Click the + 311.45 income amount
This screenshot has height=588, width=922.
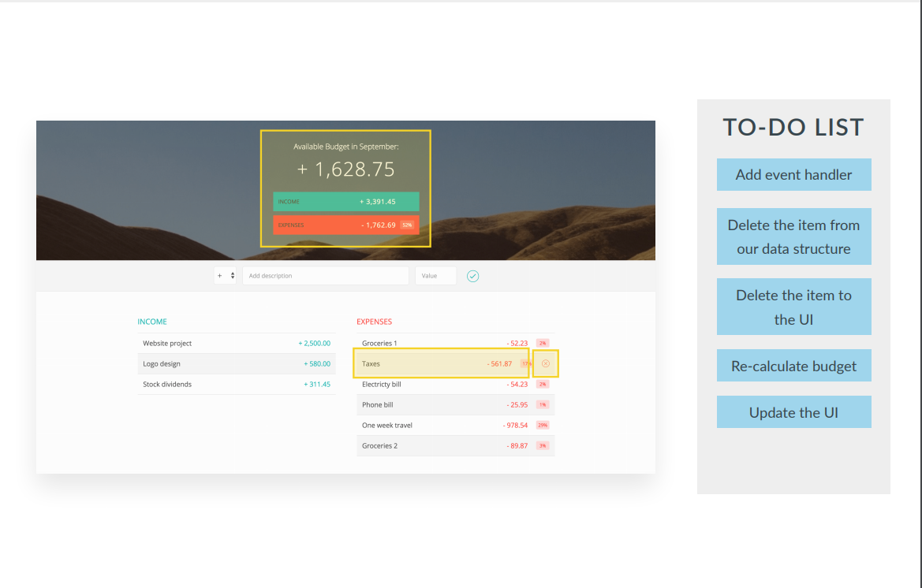click(x=317, y=384)
